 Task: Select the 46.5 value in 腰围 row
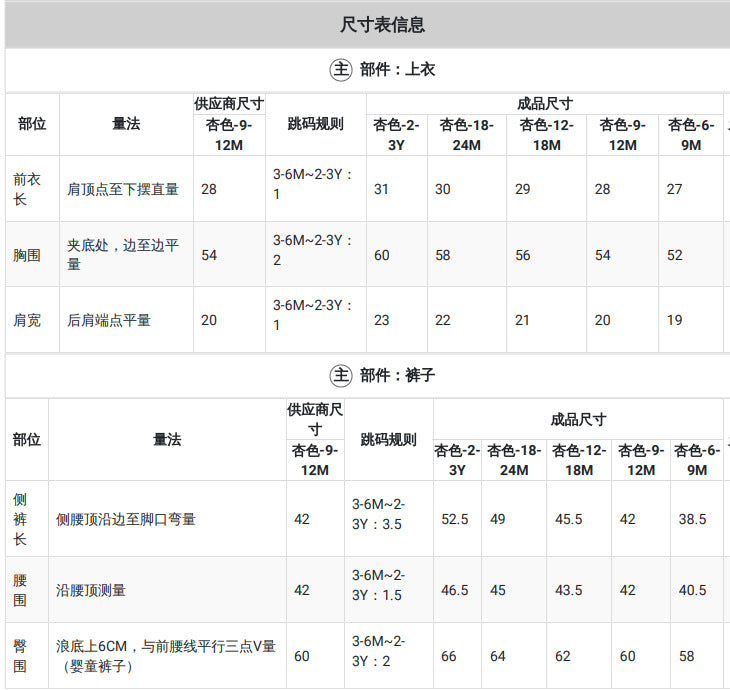click(455, 590)
